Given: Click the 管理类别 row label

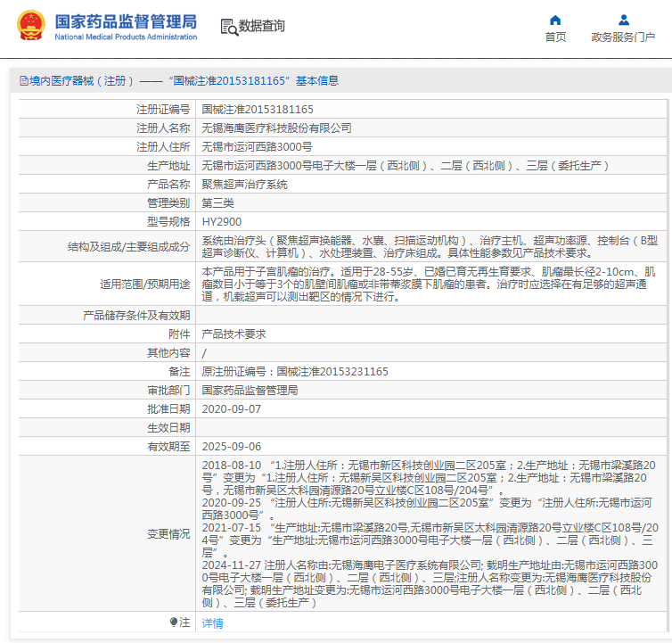Looking at the screenshot, I should 168,203.
